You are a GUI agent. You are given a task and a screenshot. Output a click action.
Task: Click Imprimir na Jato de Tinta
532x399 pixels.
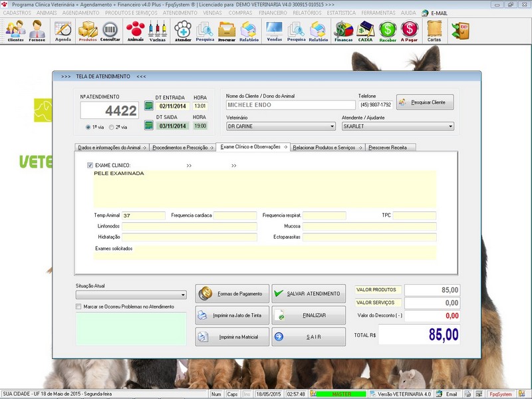click(232, 315)
